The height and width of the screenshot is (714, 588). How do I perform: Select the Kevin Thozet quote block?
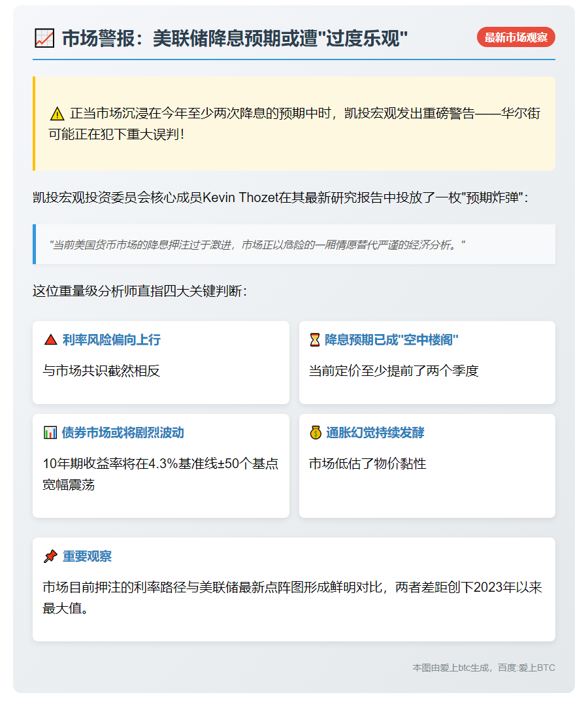point(293,245)
